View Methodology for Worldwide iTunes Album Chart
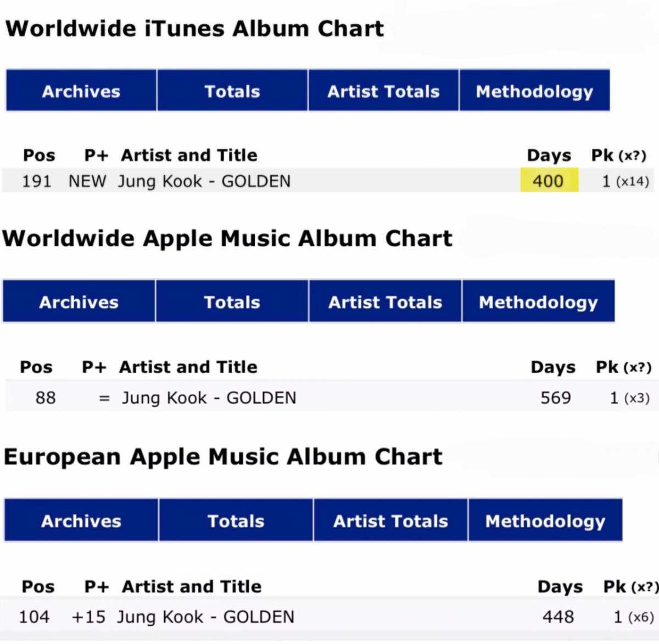The height and width of the screenshot is (644, 659). pos(534,91)
